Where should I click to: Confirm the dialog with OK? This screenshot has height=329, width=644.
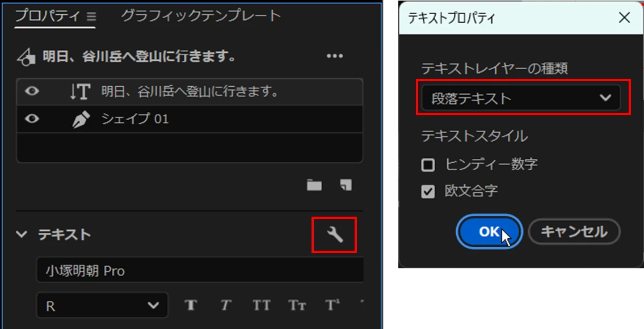coord(489,232)
